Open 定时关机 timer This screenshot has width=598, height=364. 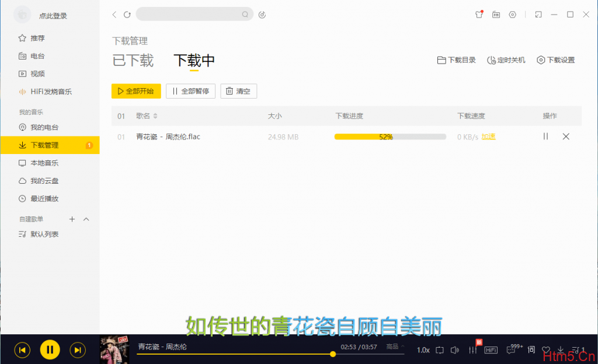coord(506,60)
